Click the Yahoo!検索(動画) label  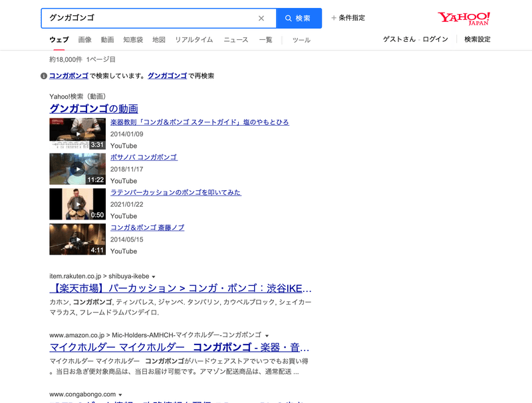click(x=78, y=96)
